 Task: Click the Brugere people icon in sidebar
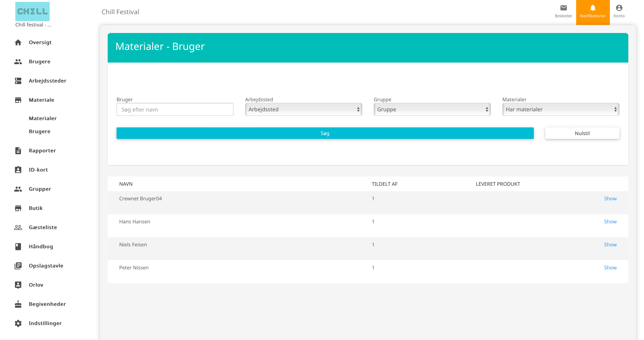coord(18,62)
